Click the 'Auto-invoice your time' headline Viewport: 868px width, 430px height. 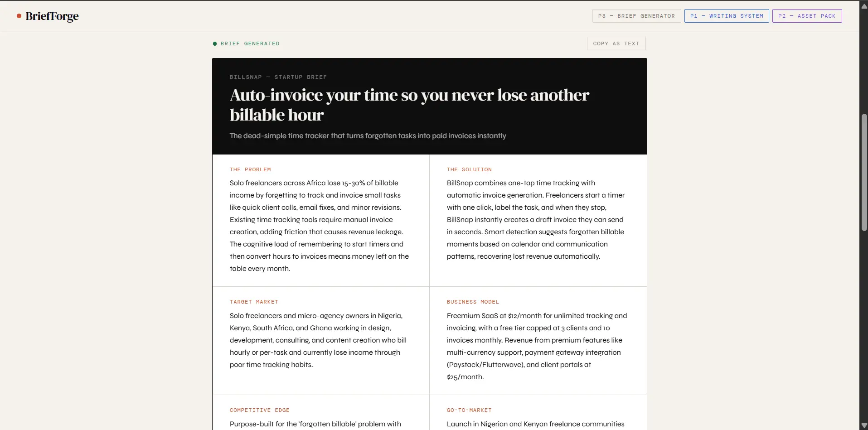click(x=409, y=105)
